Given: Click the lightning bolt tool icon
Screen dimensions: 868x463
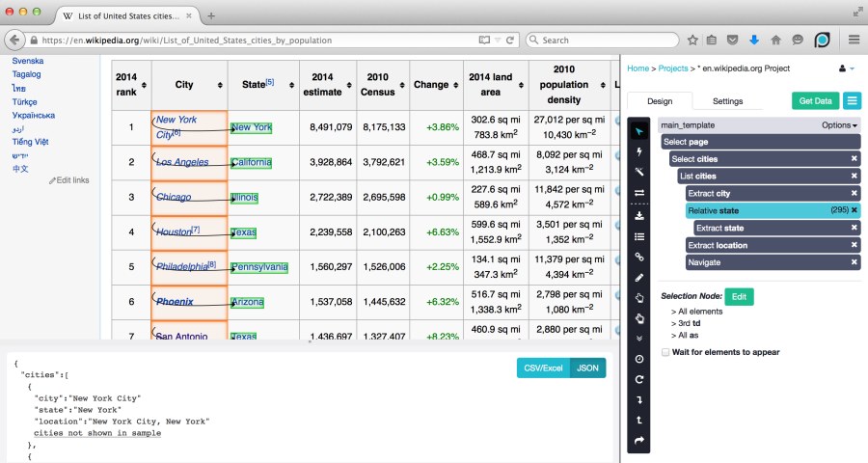Looking at the screenshot, I should click(x=639, y=151).
